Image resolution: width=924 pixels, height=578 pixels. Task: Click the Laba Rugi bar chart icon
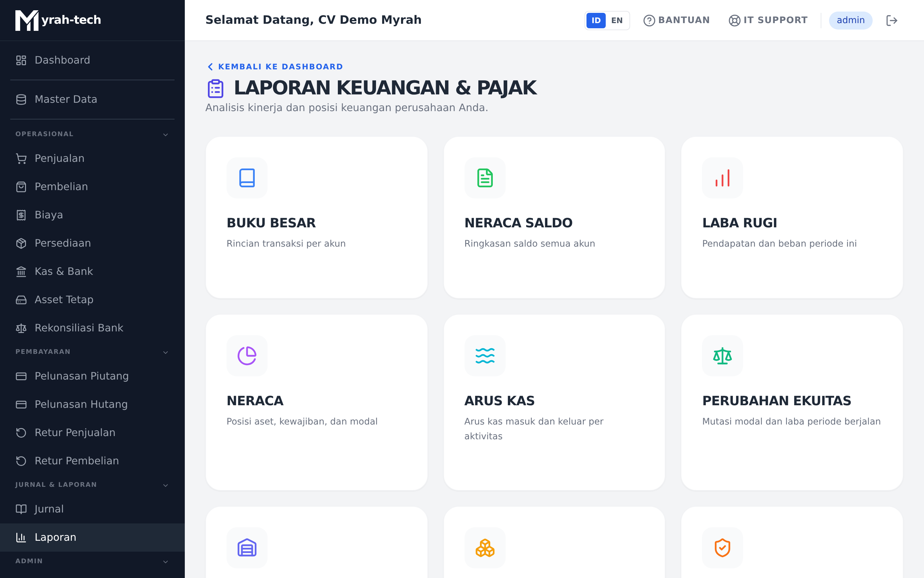(x=723, y=178)
